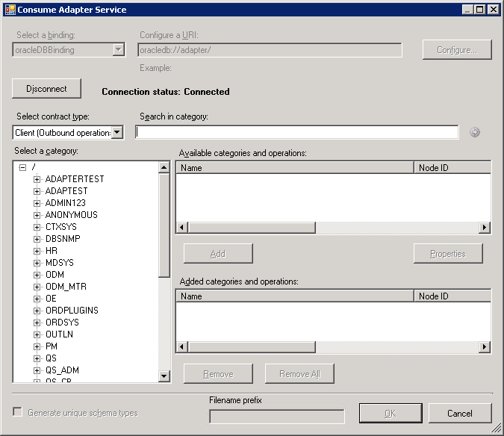Select ORDPLUGINS in category tree
This screenshot has height=436, width=504.
72,311
